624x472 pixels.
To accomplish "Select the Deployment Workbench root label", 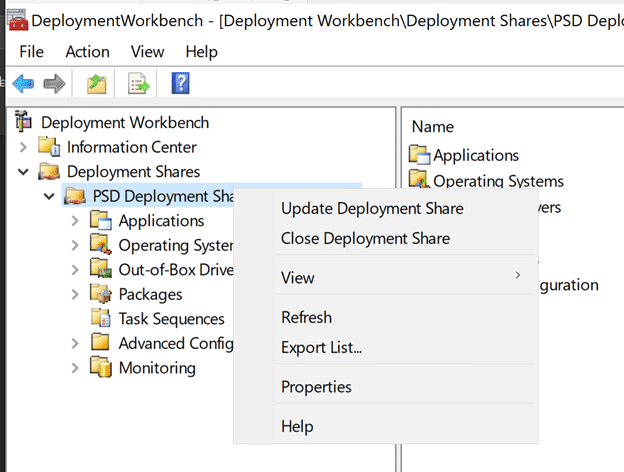I will [125, 123].
